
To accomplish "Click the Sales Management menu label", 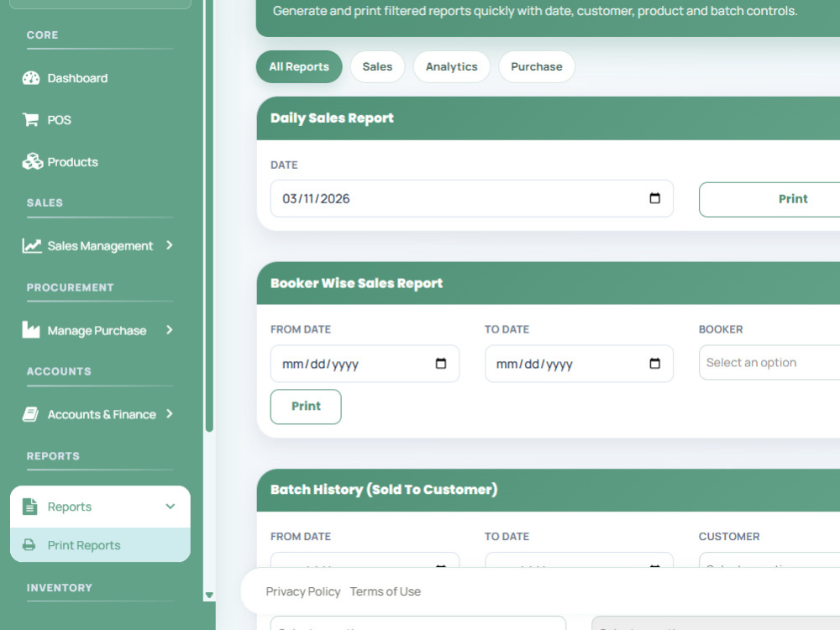I will (100, 246).
